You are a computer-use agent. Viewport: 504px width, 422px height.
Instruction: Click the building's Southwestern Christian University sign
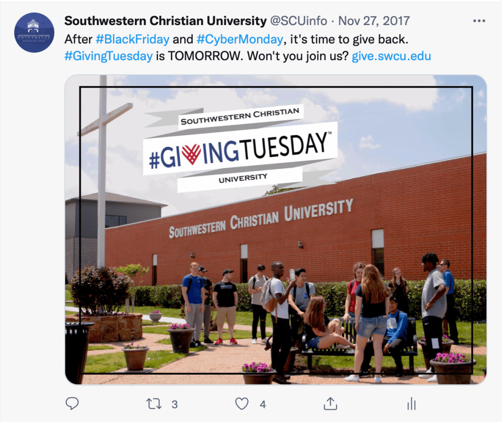(261, 219)
